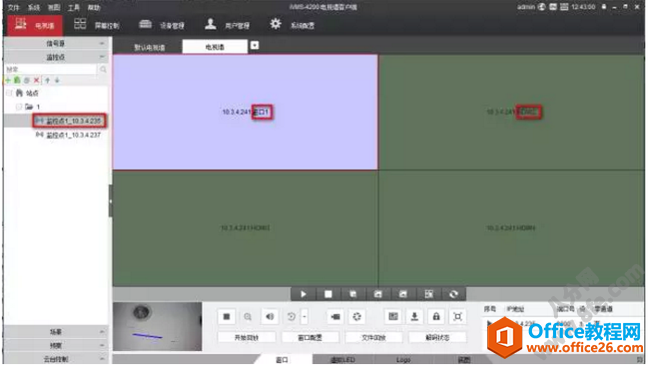This screenshot has height=365, width=650.
Task: Open the 帮助 menu
Action: click(94, 7)
